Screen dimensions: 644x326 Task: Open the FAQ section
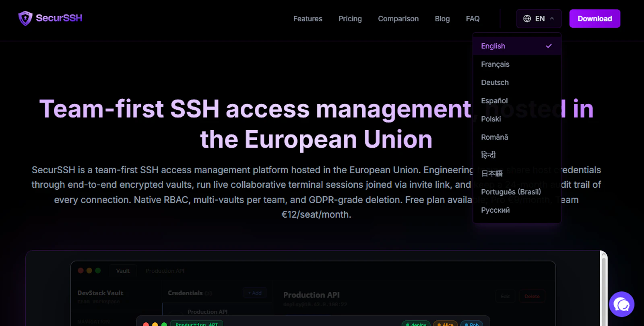[473, 19]
